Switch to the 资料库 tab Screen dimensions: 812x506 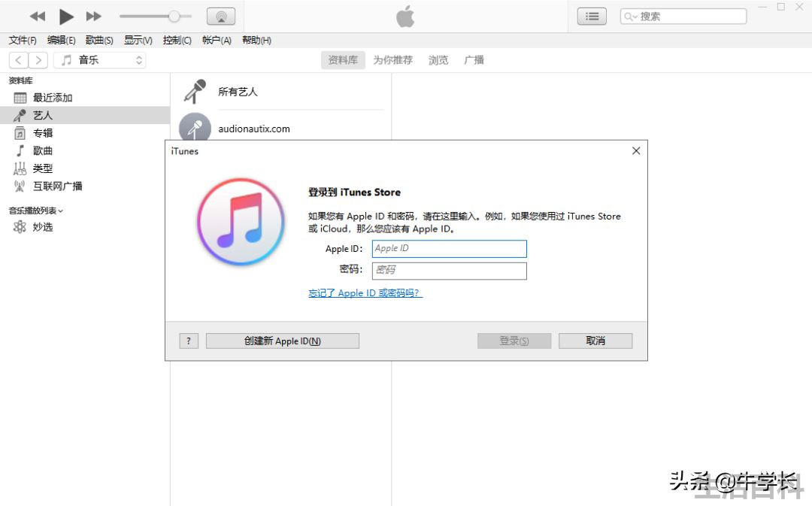pyautogui.click(x=343, y=60)
